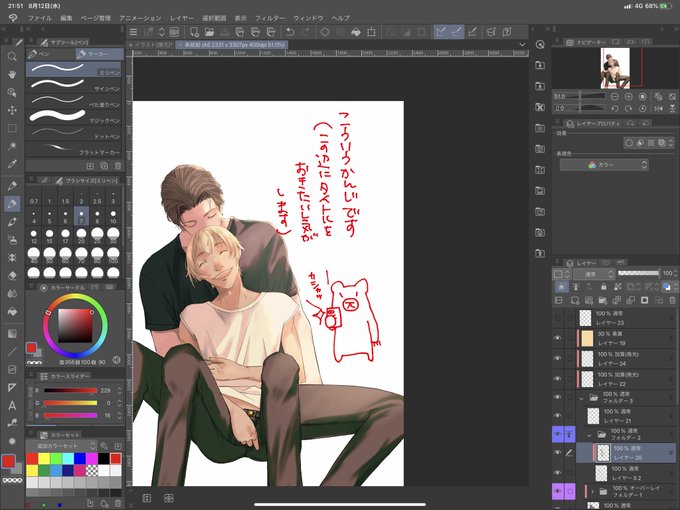Click the Scale/Transform icon in command bar

click(x=371, y=32)
